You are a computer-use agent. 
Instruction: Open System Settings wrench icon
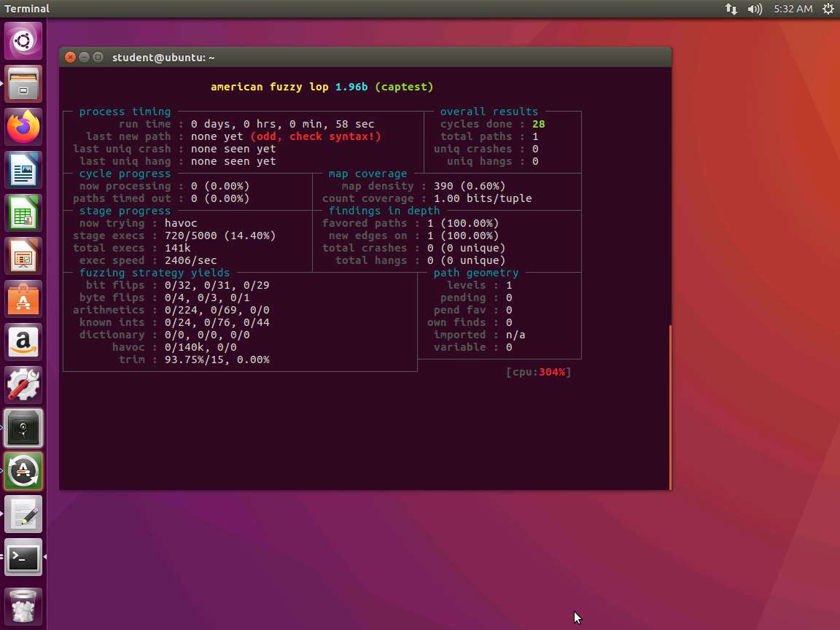coord(23,386)
